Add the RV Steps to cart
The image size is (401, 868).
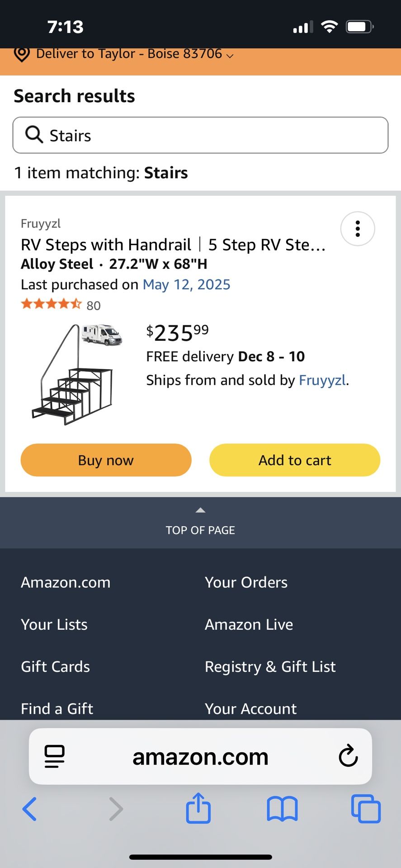point(294,460)
